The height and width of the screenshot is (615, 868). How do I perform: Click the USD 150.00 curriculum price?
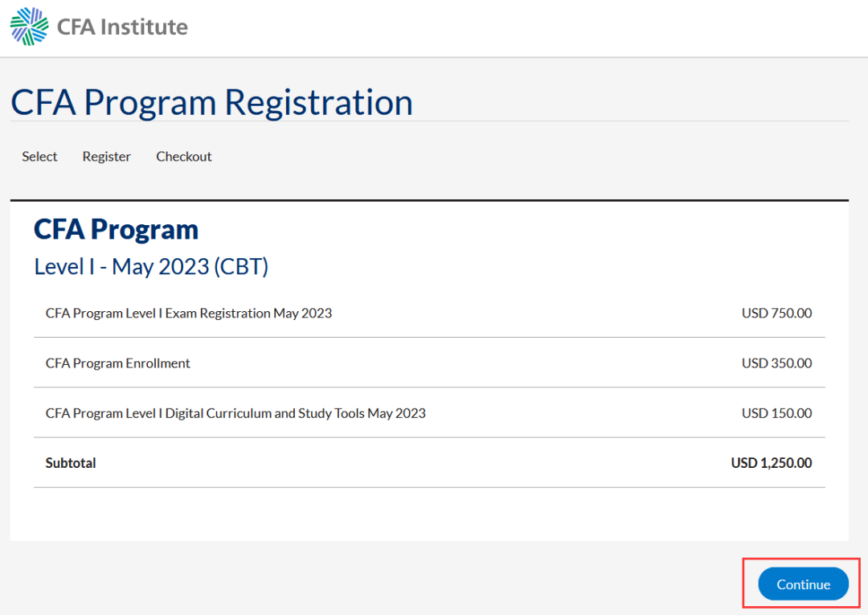776,413
